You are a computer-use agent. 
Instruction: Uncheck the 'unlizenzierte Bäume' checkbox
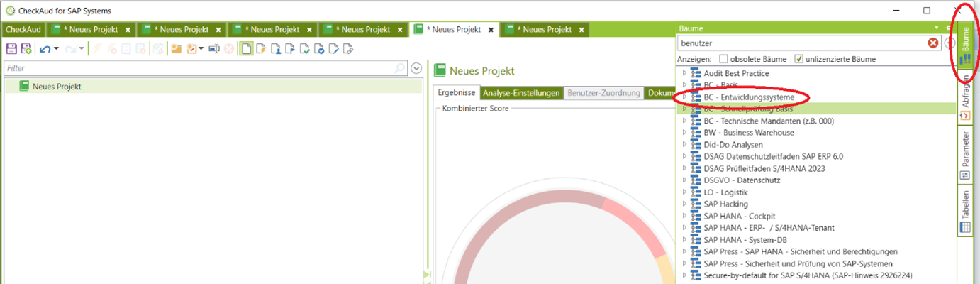(x=799, y=59)
